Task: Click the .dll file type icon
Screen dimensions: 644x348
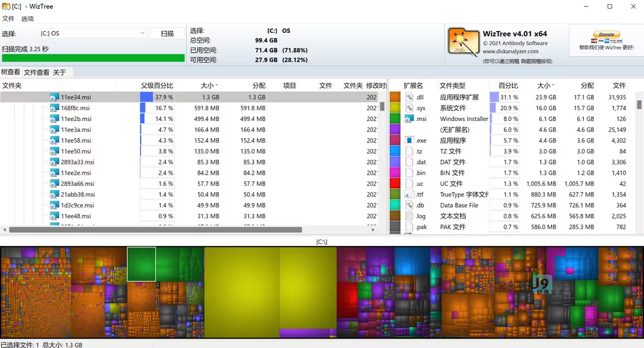Action: (x=409, y=97)
